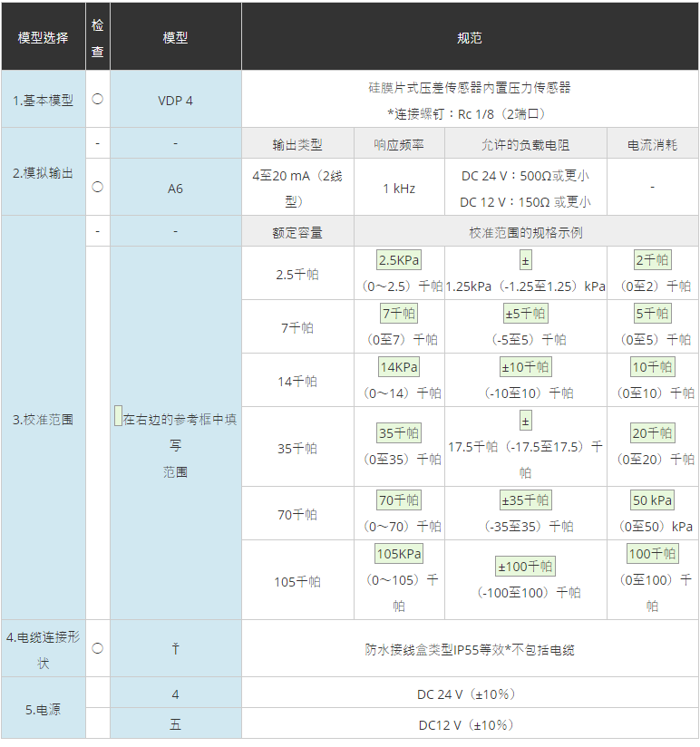The width and height of the screenshot is (700, 747).
Task: Pick the ±35千帕 highlighted range
Action: point(526,500)
